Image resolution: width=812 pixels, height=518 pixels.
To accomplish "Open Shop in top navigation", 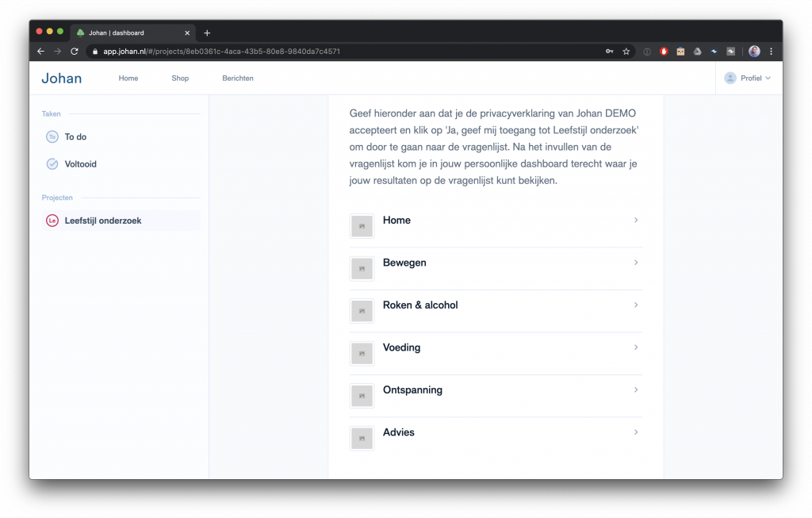I will coord(180,79).
